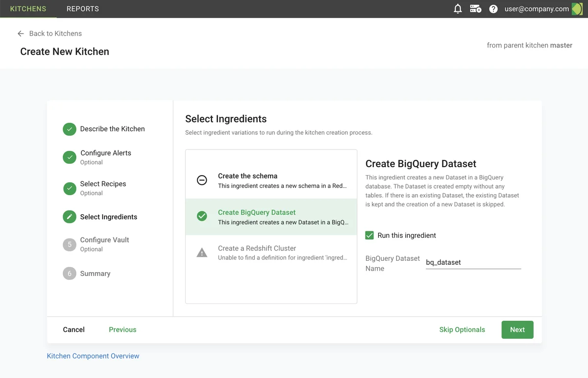Viewport: 588px width, 378px height.
Task: Click the Describe the Kitchen step checkmark
Action: 69,129
